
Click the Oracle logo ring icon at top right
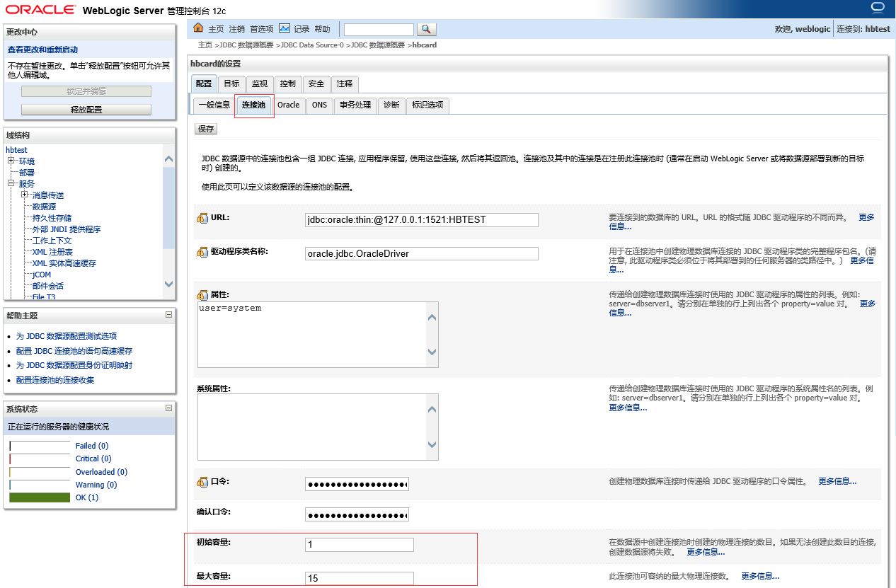(x=878, y=8)
